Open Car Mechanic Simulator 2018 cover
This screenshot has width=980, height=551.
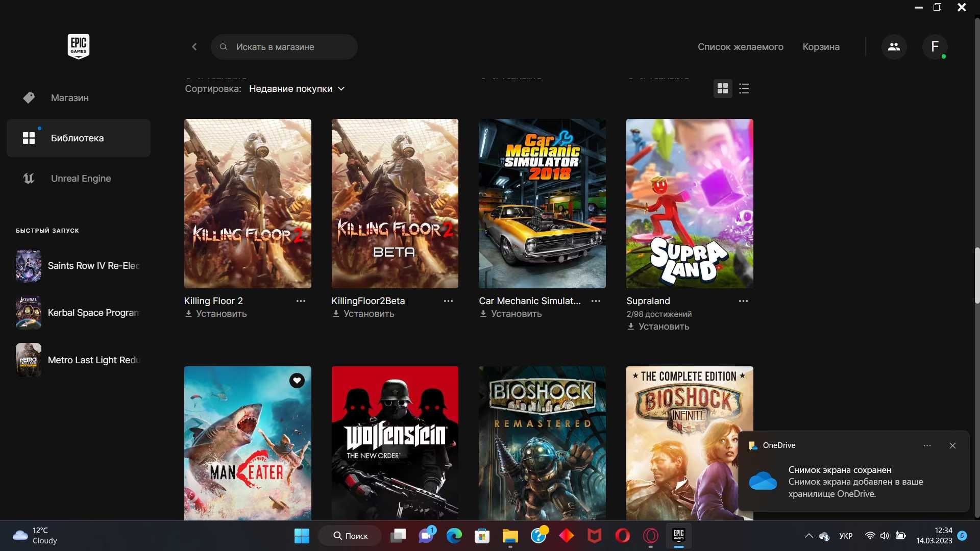[x=542, y=204]
